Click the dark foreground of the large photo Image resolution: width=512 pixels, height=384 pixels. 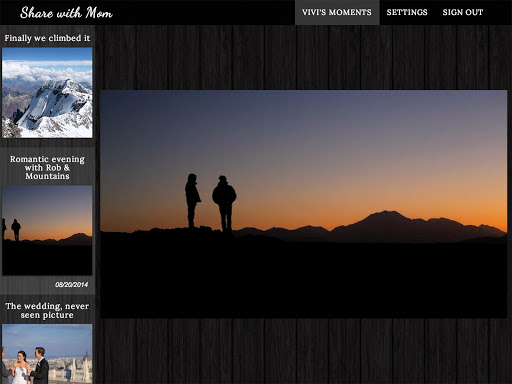(303, 280)
